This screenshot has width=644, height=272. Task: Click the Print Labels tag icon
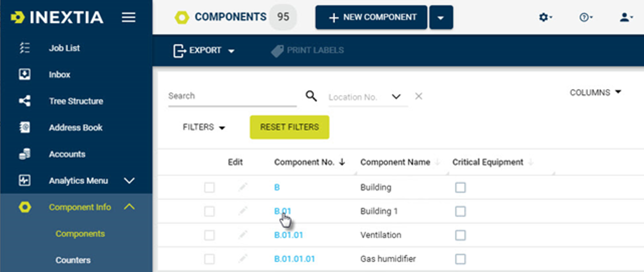coord(277,50)
